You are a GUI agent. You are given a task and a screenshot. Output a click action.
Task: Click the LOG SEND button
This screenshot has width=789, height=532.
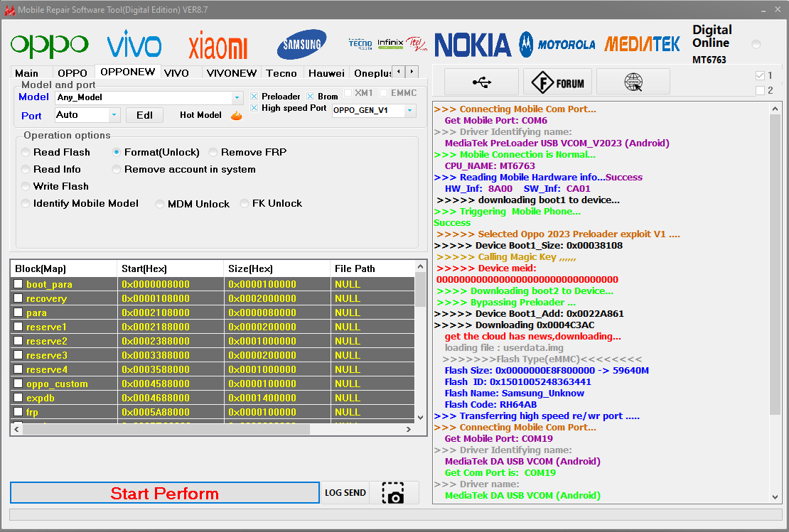[x=345, y=493]
